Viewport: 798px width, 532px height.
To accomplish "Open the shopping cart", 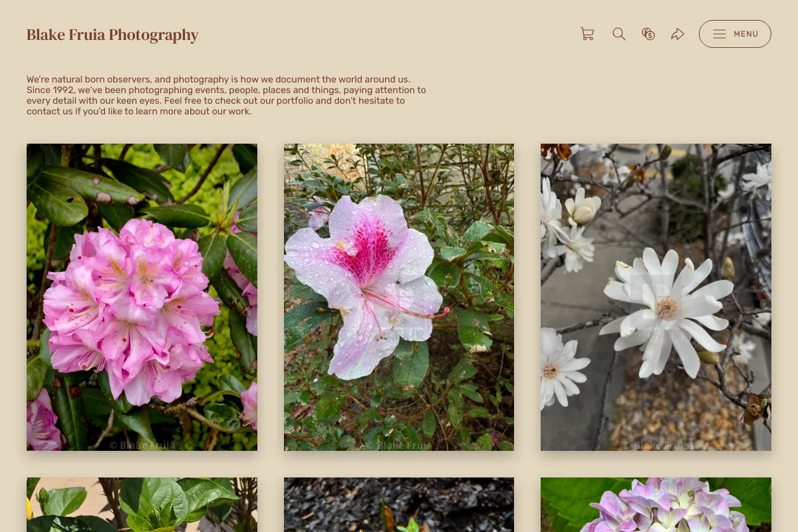I will [587, 34].
